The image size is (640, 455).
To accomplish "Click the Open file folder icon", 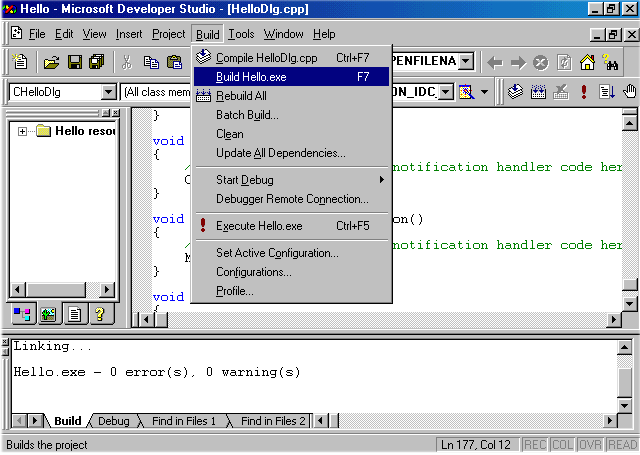I will point(51,62).
